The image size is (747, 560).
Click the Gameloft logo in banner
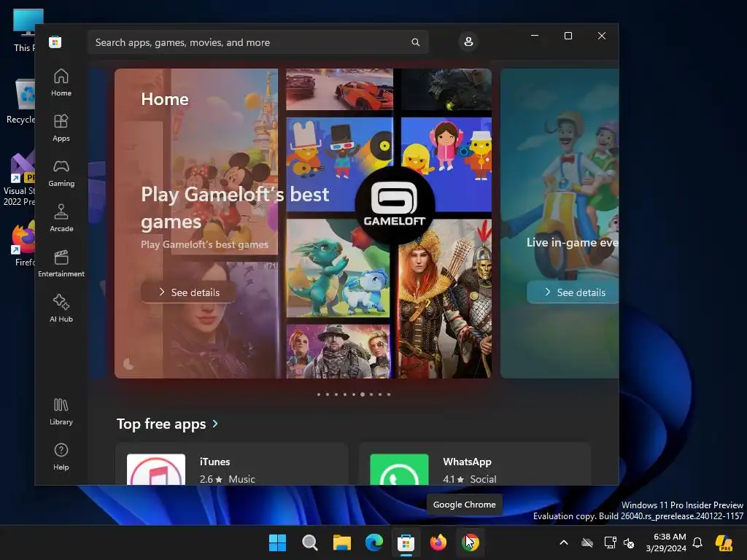point(395,205)
